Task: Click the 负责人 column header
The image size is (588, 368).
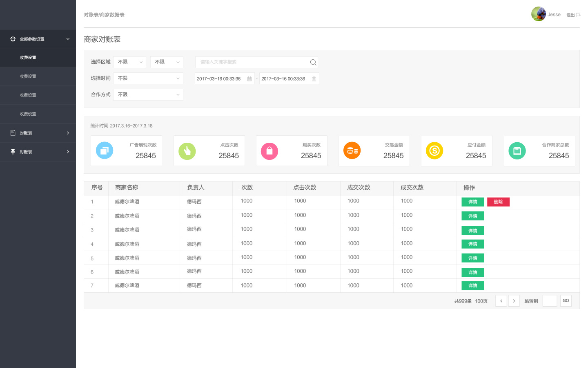Action: (196, 188)
